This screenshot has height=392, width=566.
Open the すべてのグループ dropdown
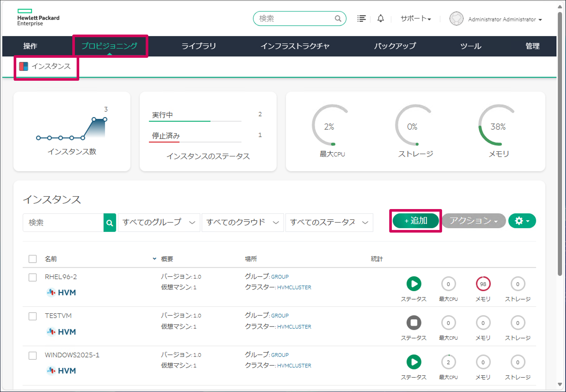(x=158, y=222)
